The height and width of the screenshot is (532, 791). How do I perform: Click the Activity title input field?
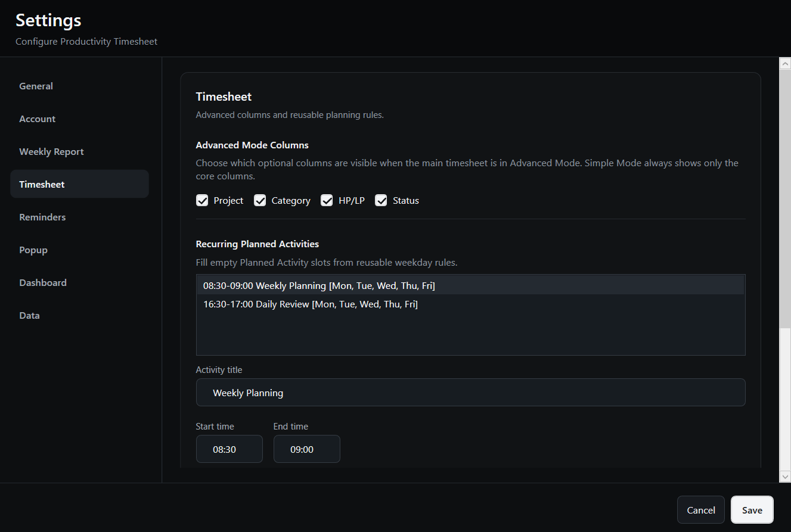click(x=470, y=393)
